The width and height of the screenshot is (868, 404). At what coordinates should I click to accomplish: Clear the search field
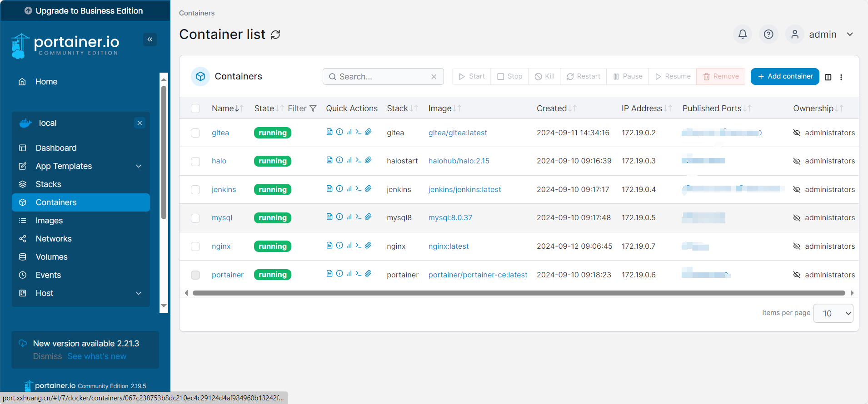pyautogui.click(x=434, y=77)
